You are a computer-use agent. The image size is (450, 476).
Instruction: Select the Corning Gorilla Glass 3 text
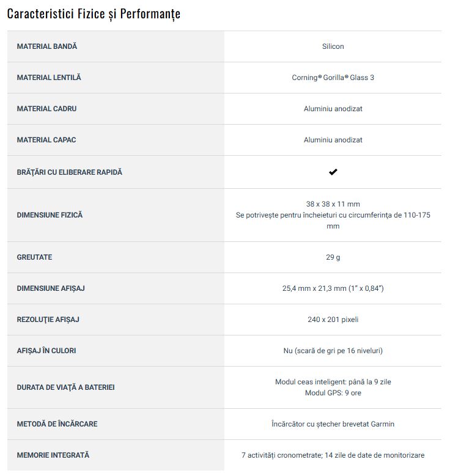pyautogui.click(x=333, y=78)
